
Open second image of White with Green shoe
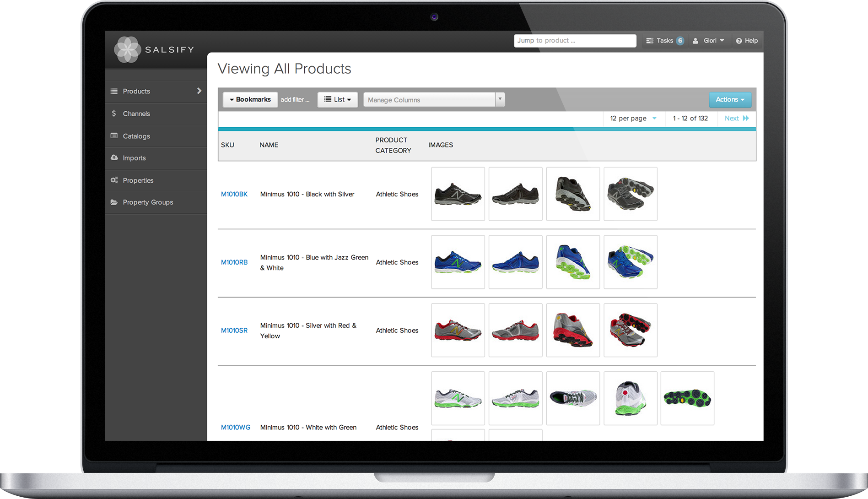pyautogui.click(x=516, y=398)
